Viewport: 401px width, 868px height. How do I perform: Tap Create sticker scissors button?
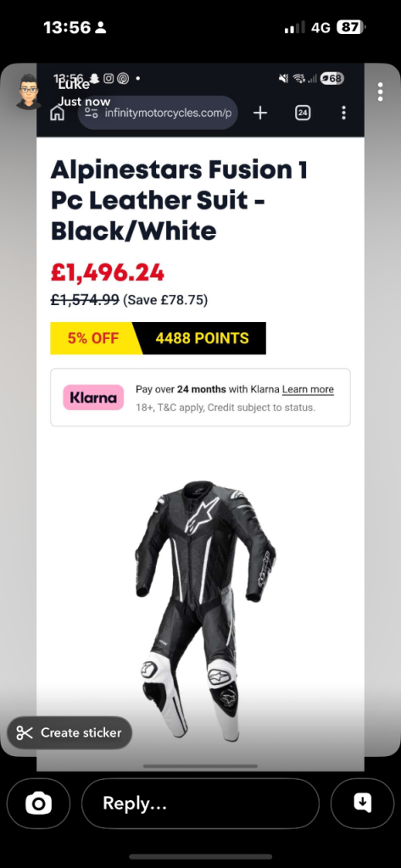pos(70,733)
